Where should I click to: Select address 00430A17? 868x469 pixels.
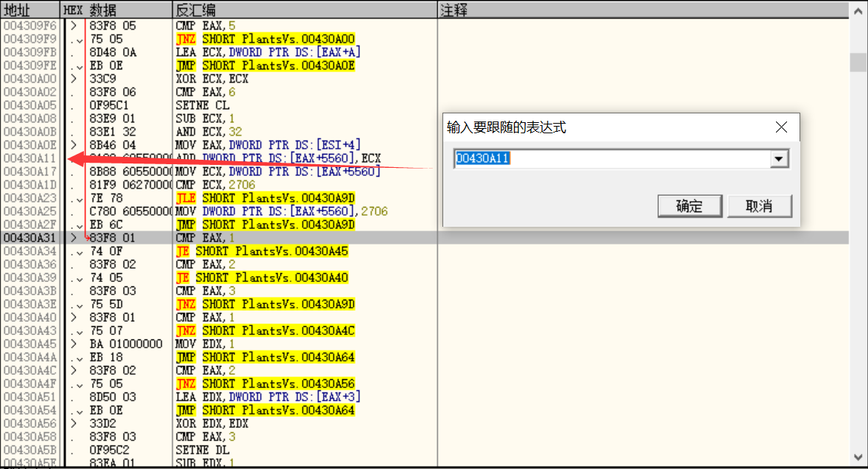[30, 172]
